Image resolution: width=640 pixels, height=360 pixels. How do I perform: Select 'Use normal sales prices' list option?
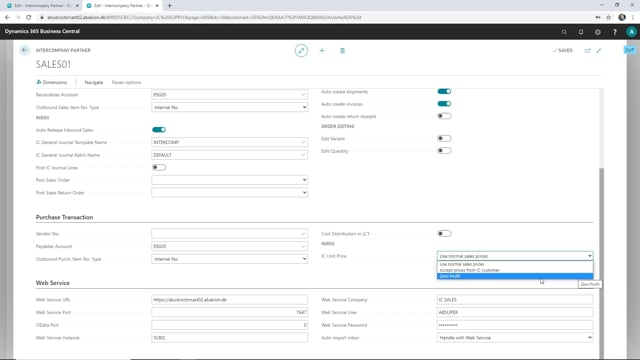coord(515,264)
